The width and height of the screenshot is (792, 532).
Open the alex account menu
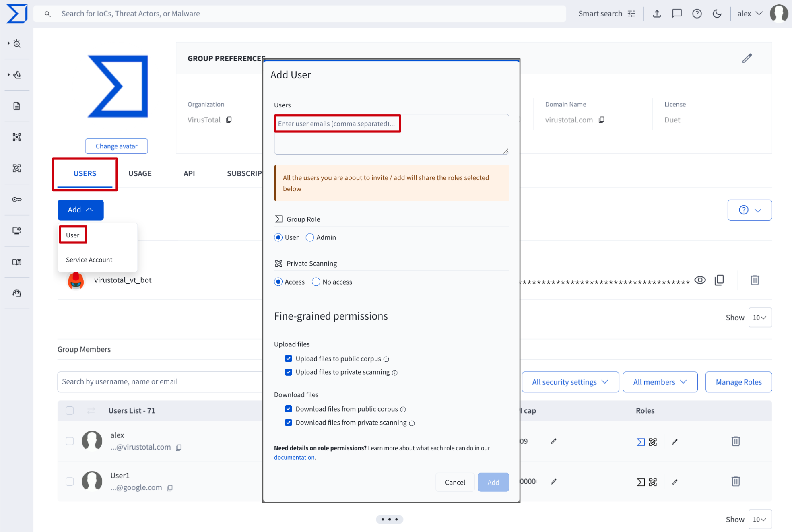tap(750, 14)
